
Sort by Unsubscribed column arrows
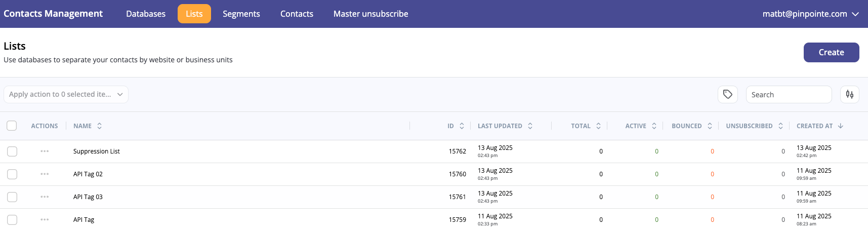[780, 126]
